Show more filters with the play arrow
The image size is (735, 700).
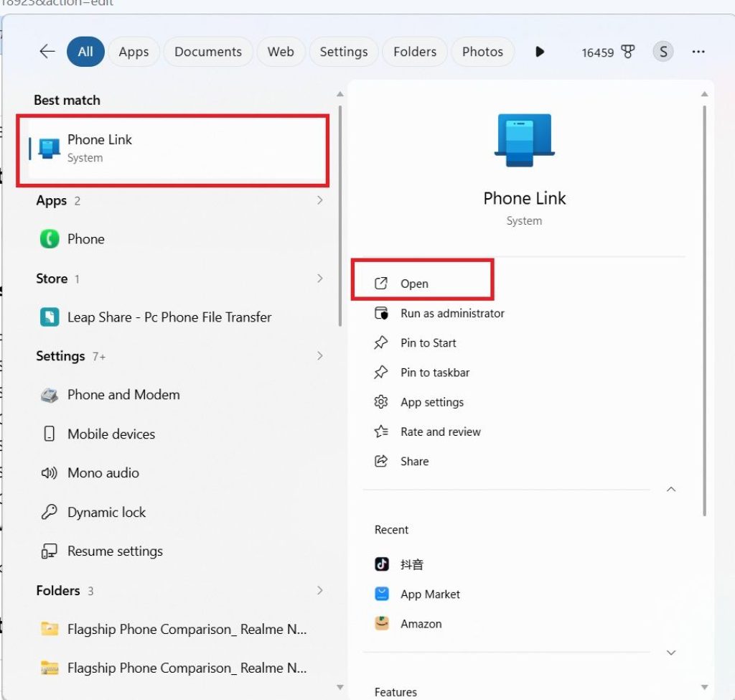pos(540,52)
